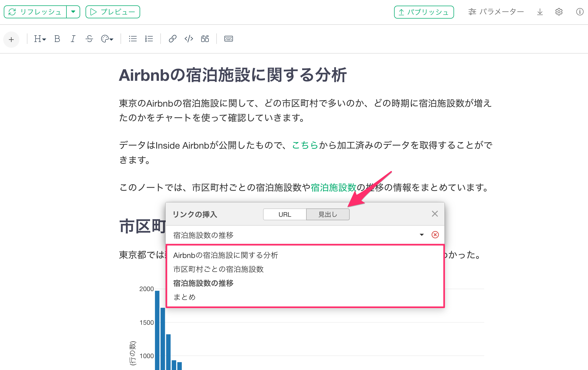Screen dimensions: 588x370
Task: Click the code block icon
Action: click(189, 39)
